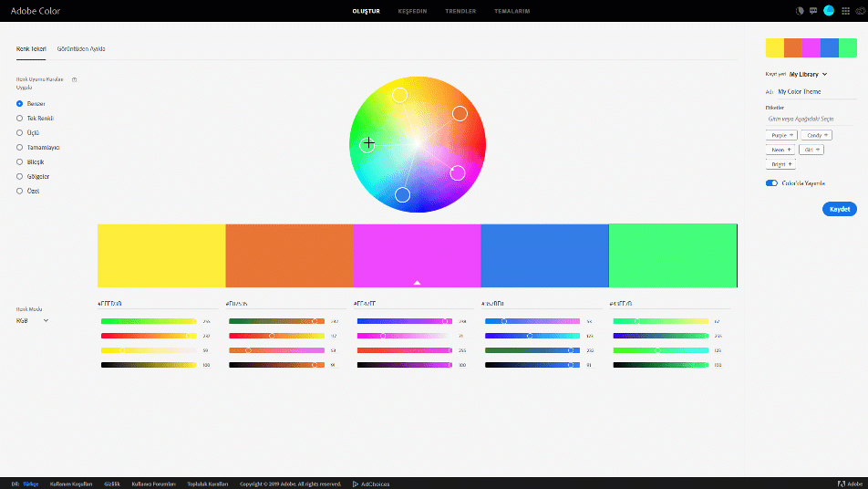The image size is (868, 489).
Task: Open the Türkçe language link
Action: pyautogui.click(x=30, y=484)
